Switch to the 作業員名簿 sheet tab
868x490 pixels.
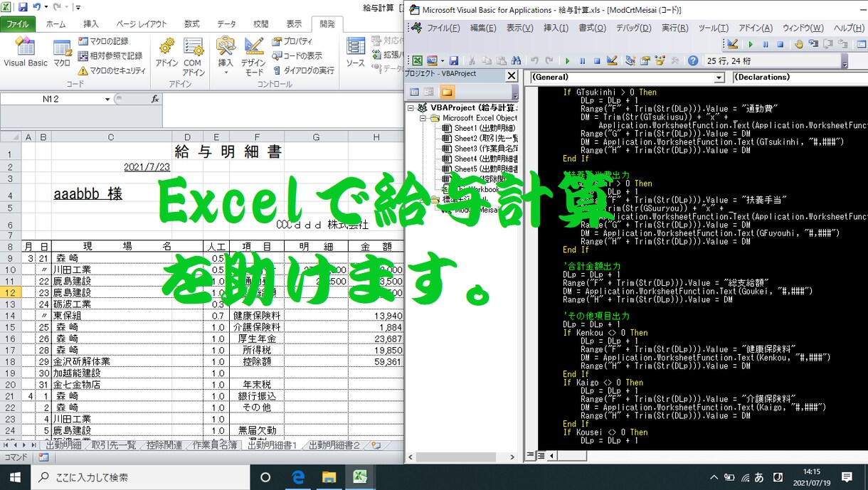tap(215, 445)
